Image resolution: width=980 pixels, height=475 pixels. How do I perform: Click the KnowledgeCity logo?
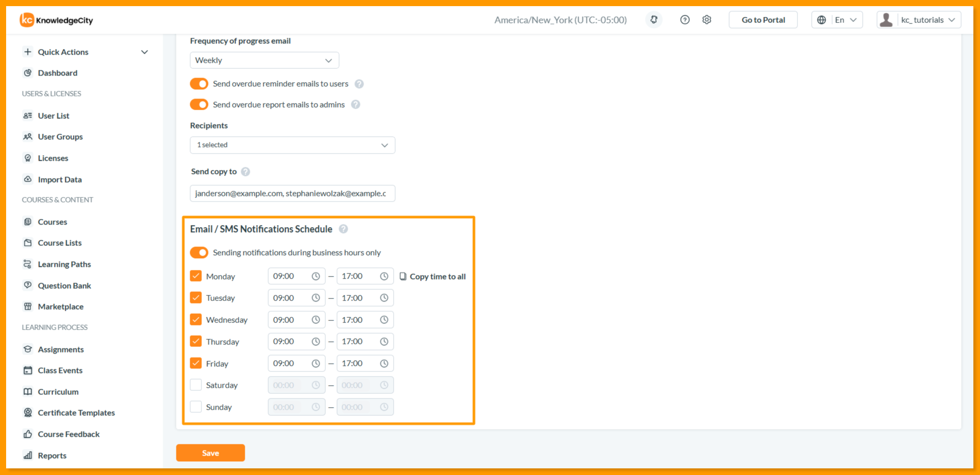coord(57,20)
